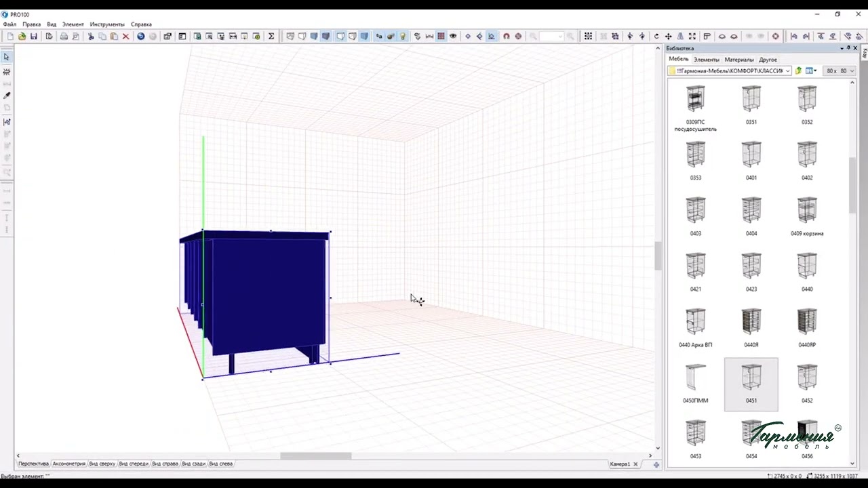Screen dimensions: 868x488
Task: Switch to the Вид справа tab
Action: pyautogui.click(x=165, y=464)
